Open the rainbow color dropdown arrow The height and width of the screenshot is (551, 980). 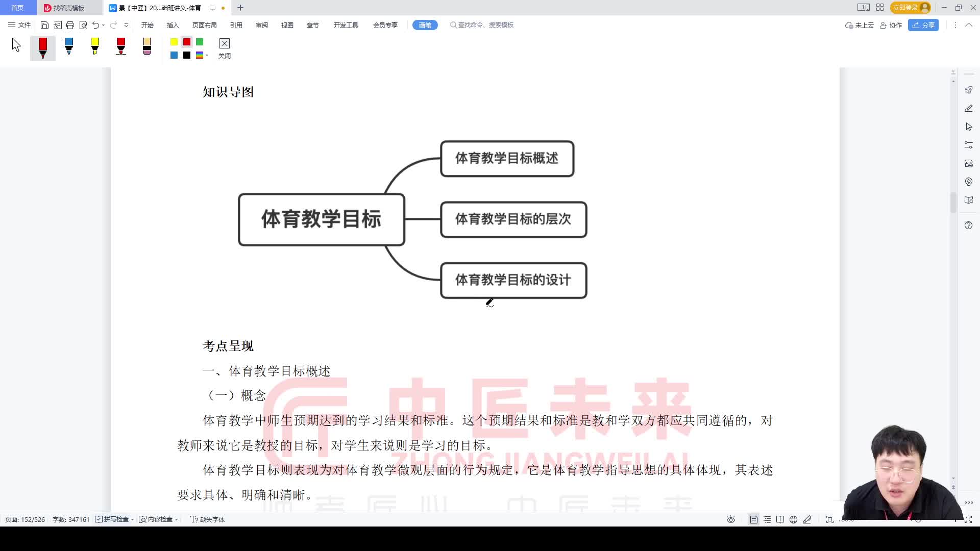point(206,55)
